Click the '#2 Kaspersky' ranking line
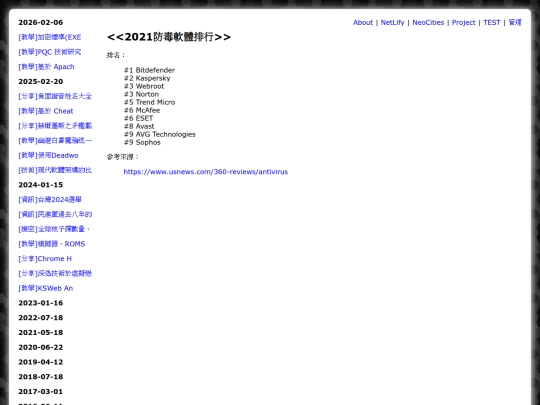This screenshot has height=405, width=540. point(147,78)
